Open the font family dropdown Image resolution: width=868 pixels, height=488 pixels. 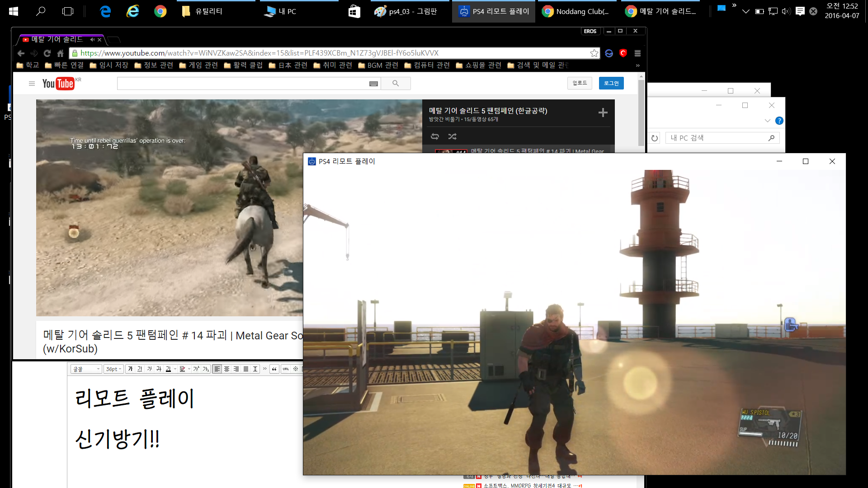(86, 369)
